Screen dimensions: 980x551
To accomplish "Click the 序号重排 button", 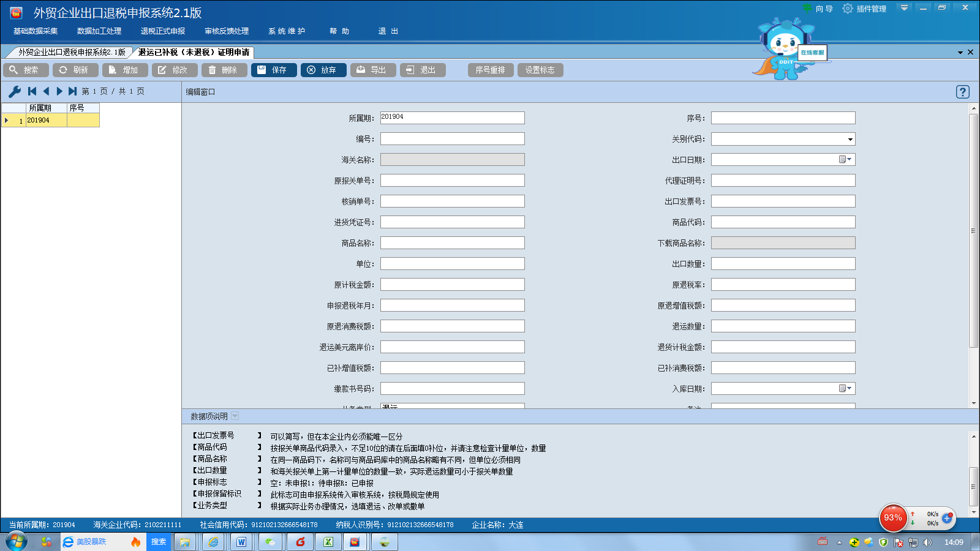I will (x=490, y=70).
